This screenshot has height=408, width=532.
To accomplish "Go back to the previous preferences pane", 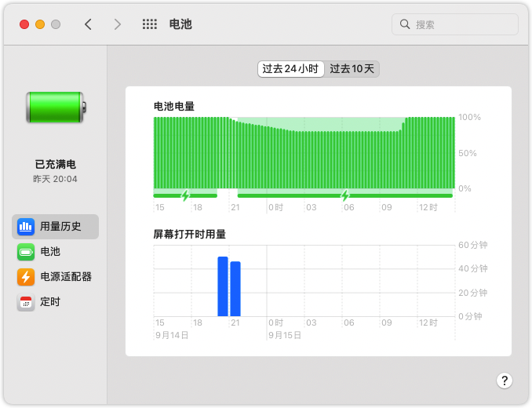I will point(88,24).
